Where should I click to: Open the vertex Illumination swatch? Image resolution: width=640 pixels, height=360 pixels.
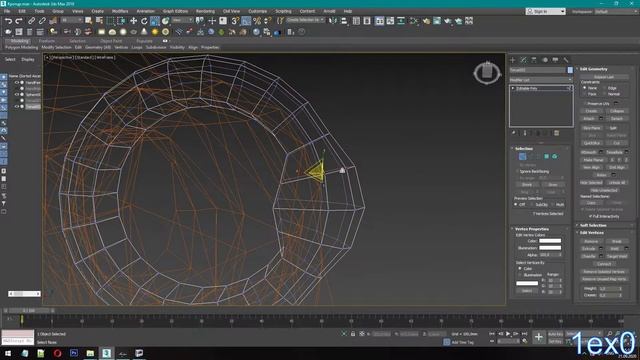coord(550,248)
